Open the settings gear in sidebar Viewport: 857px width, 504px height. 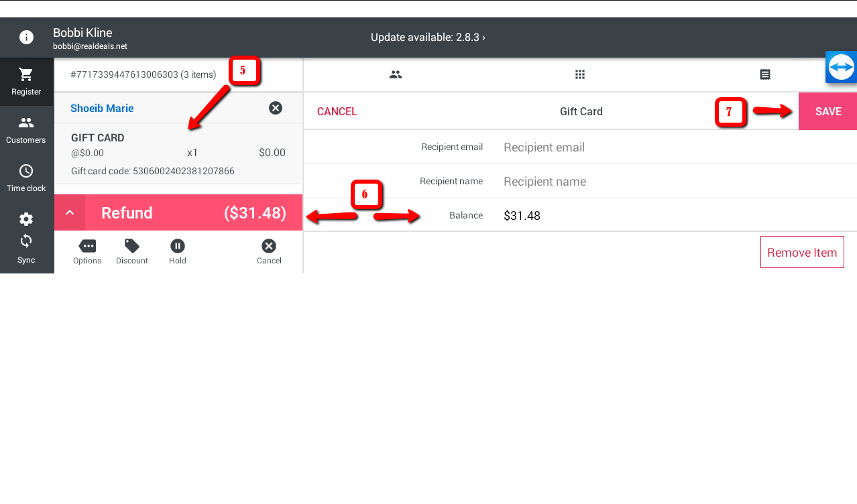click(26, 219)
